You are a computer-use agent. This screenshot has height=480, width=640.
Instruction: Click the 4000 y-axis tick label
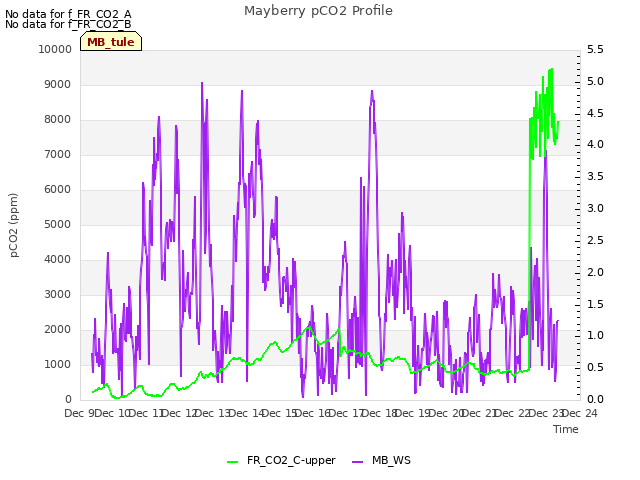[x=57, y=260]
